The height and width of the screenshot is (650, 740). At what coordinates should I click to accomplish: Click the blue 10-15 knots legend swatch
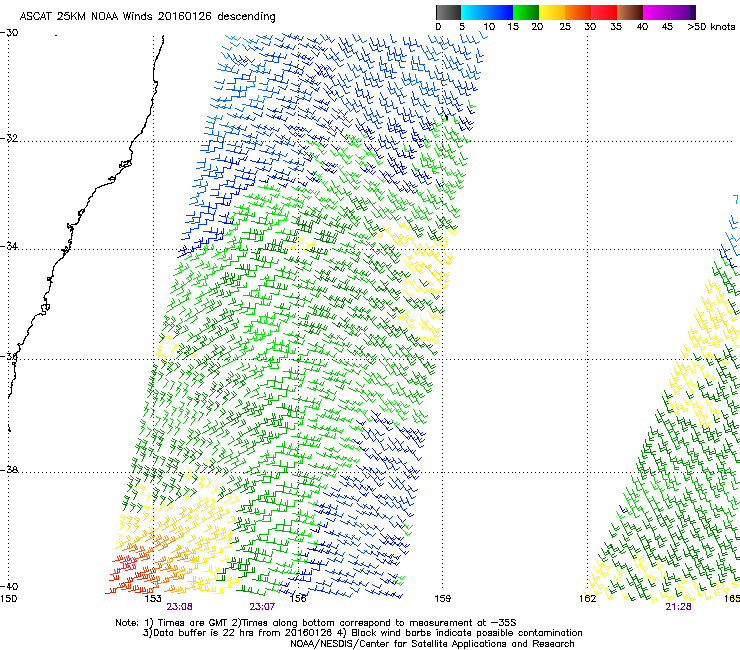[500, 12]
